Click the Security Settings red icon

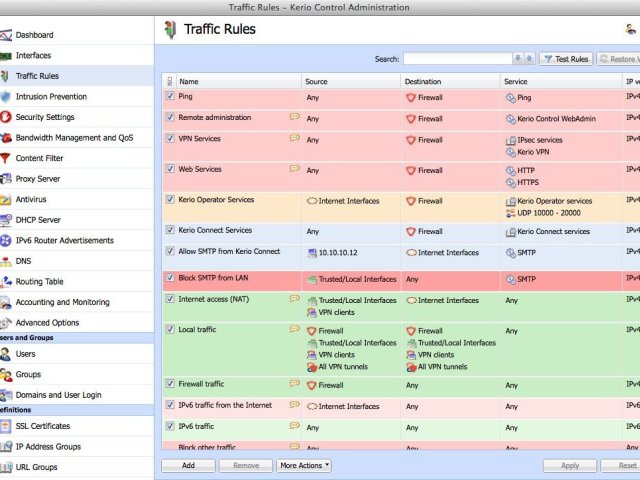point(6,117)
